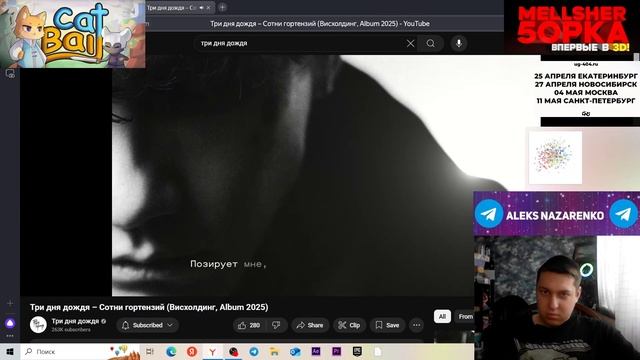This screenshot has width=640, height=360.
Task: Switch to the Три дня дождя browser tab
Action: click(x=171, y=7)
